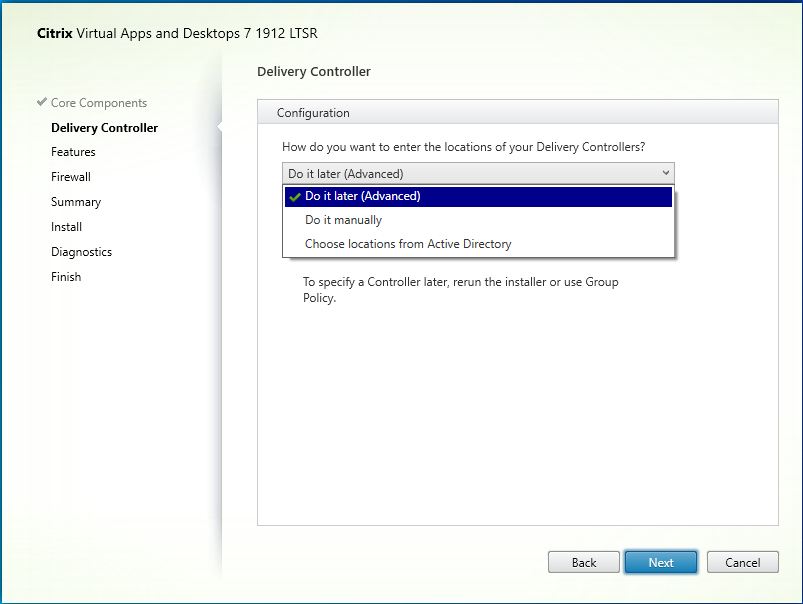The image size is (803, 604).
Task: Click the green checkmark beside Do it later
Action: coord(294,197)
